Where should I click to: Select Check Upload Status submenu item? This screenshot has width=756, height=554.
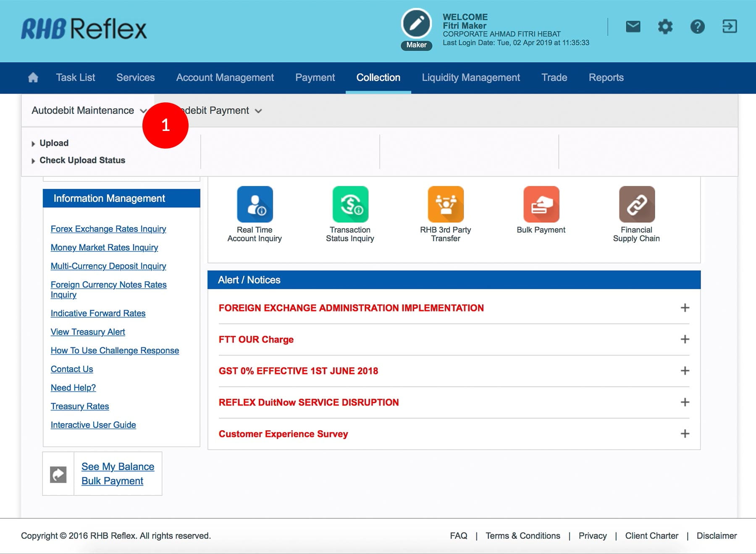82,160
